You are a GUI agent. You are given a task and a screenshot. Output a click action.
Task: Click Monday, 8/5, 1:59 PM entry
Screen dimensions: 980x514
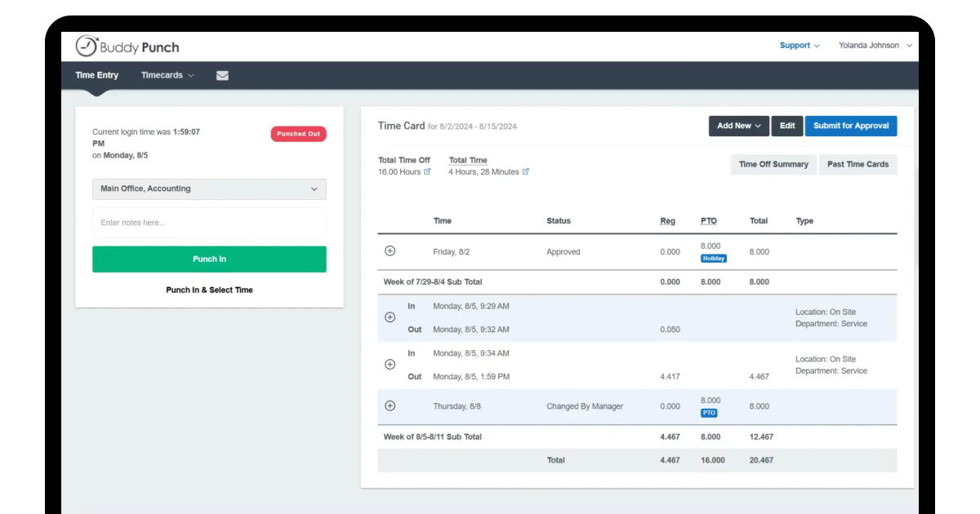pos(471,377)
